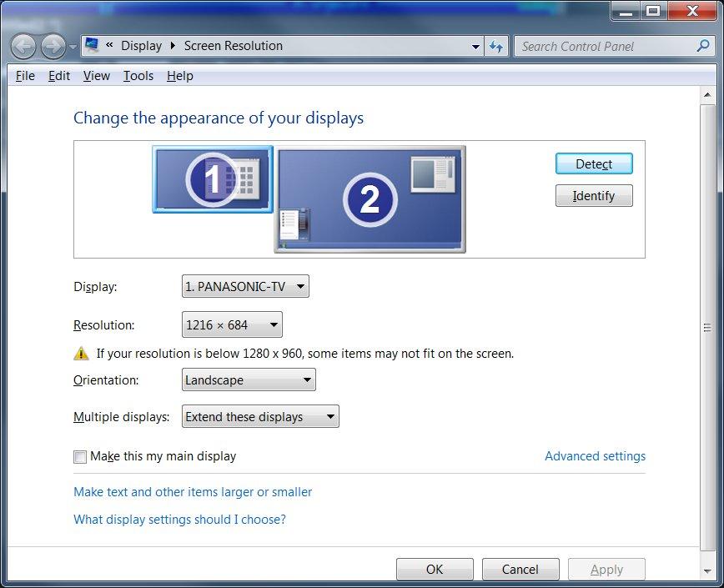Open the Orientation dropdown set to Landscape

(x=249, y=379)
